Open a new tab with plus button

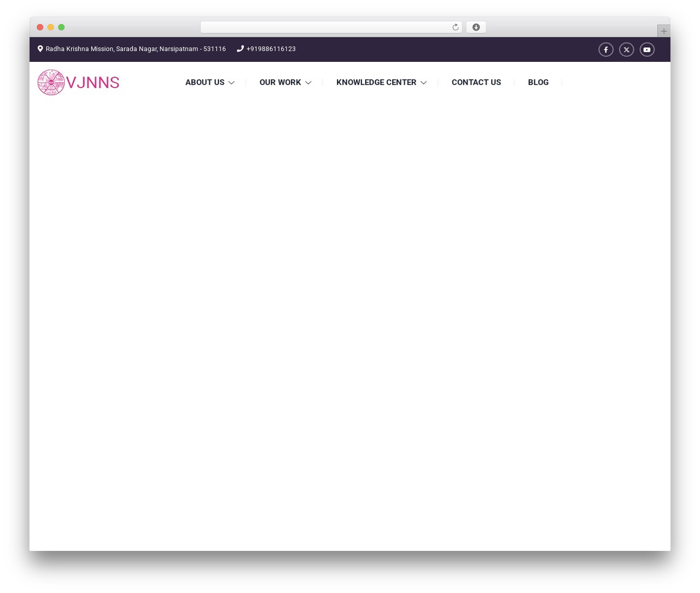[663, 31]
